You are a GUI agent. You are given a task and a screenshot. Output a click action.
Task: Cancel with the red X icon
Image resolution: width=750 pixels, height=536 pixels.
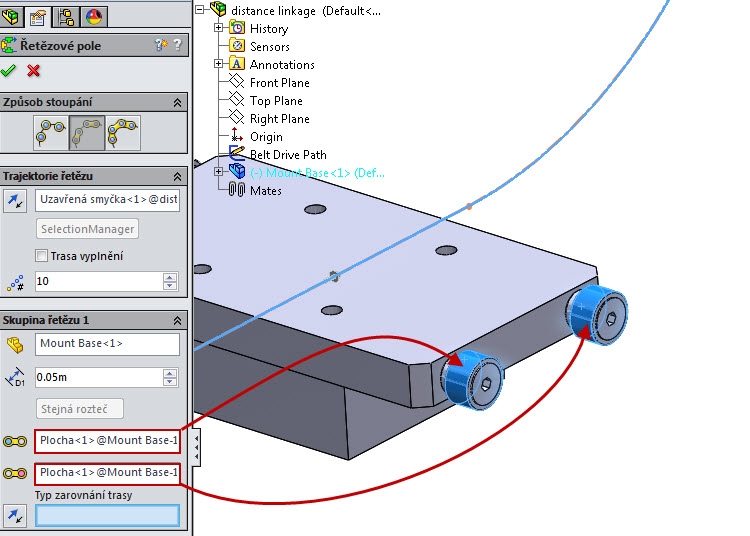pyautogui.click(x=33, y=71)
